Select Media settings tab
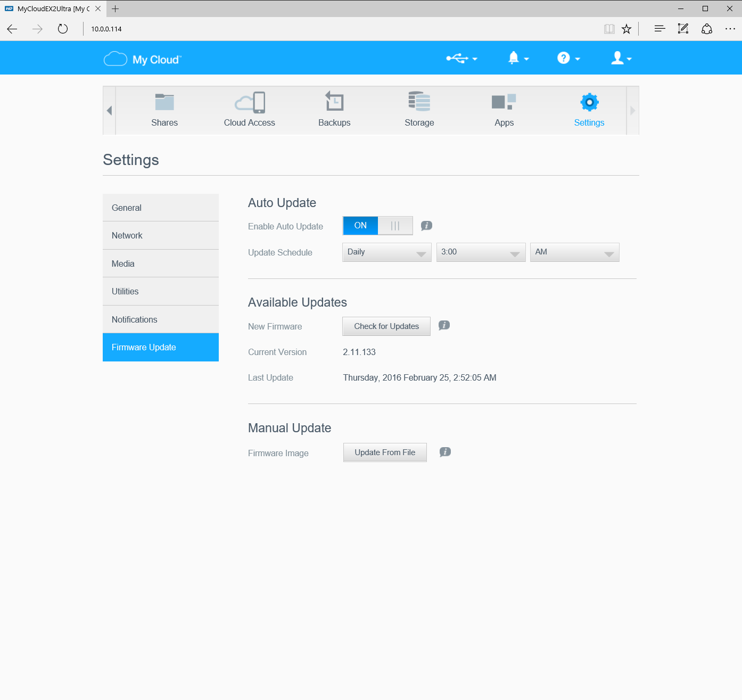The image size is (742, 700). click(x=161, y=263)
